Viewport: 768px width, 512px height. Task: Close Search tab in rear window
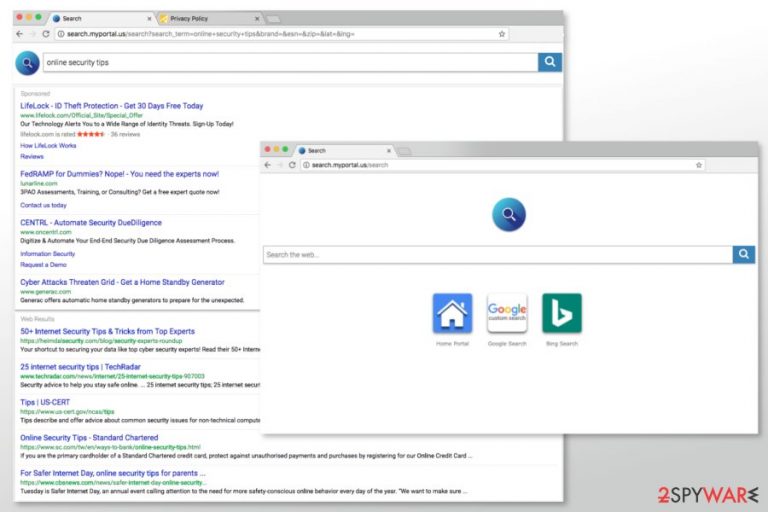tap(149, 19)
